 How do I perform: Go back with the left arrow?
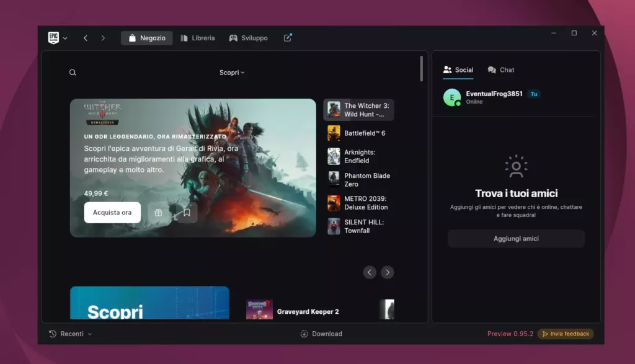86,38
